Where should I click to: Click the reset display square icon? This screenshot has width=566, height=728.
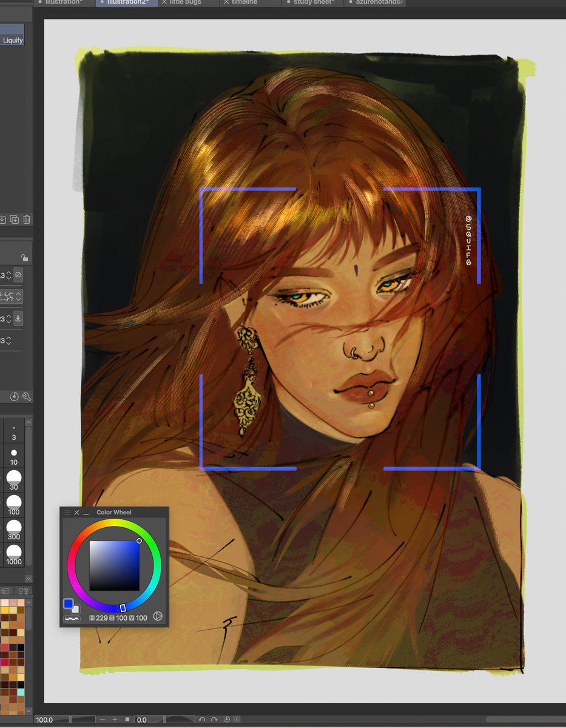point(127,720)
